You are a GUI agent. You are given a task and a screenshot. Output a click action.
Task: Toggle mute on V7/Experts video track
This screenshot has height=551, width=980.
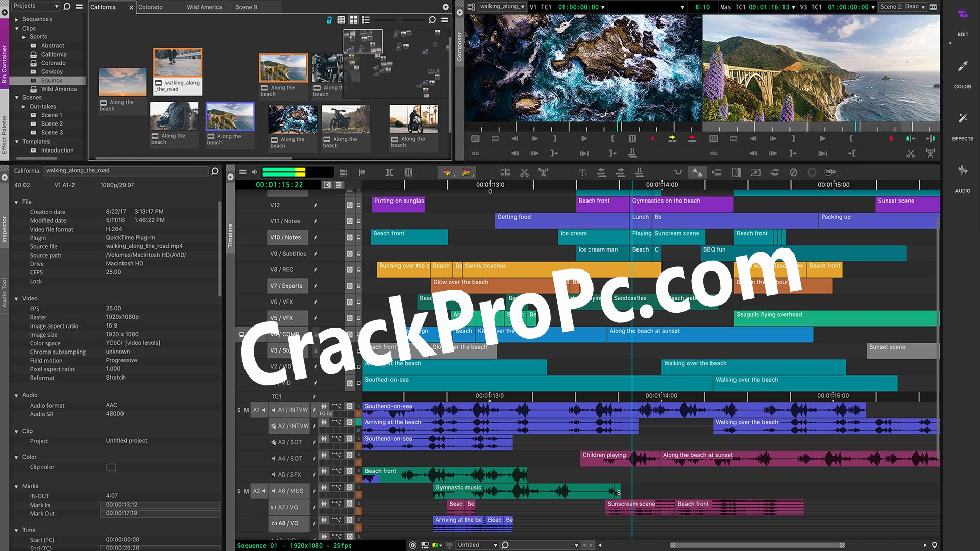click(x=349, y=285)
